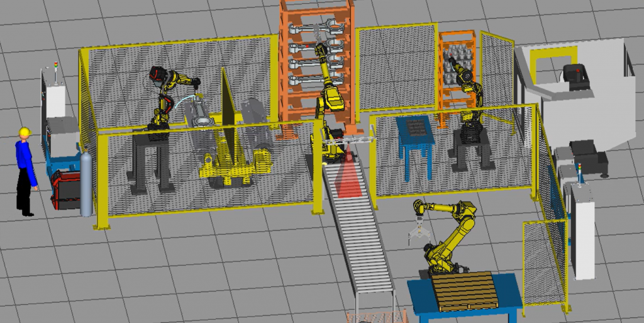644x323 pixels.
Task: Click the grey gas cylinder beside the worker
Action: 86,184
